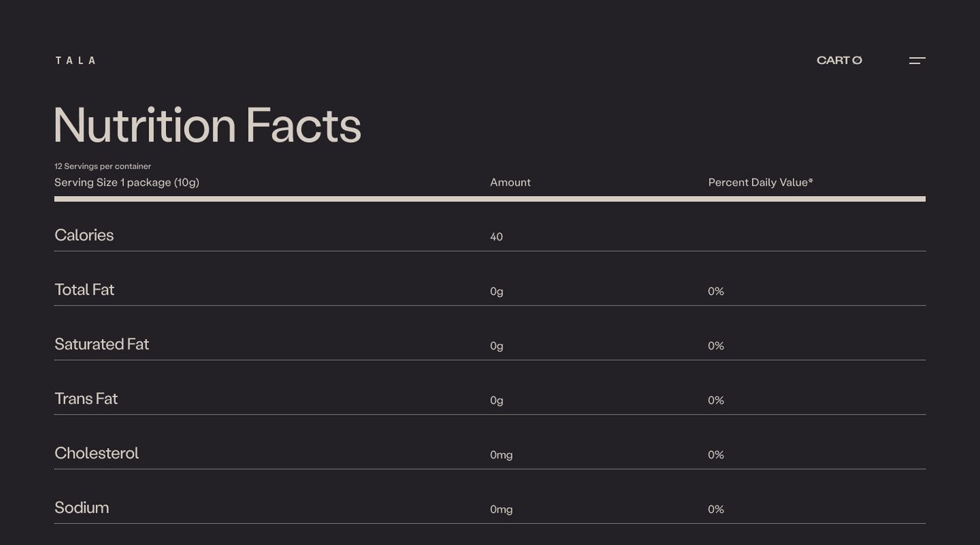
Task: Click the Cholesterol row label
Action: (97, 453)
